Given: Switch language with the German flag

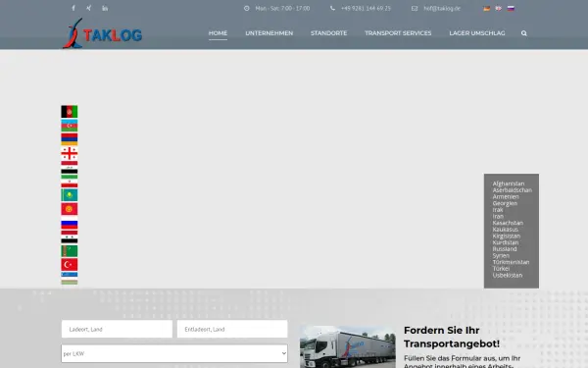Looking at the screenshot, I should pos(487,8).
